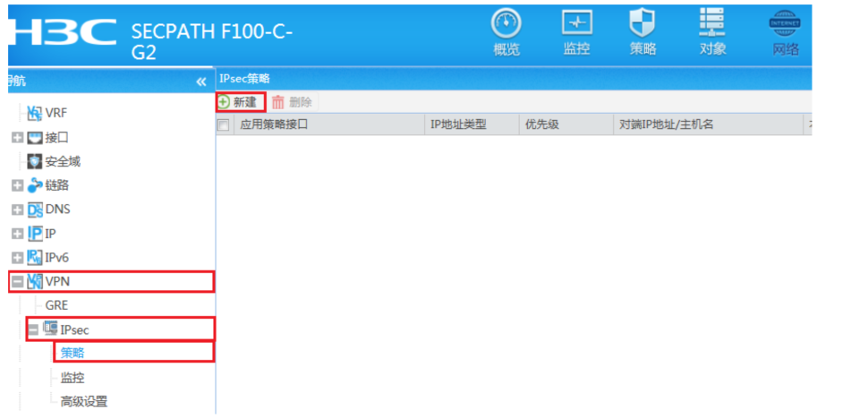Collapse the VPN tree node
This screenshot has height=419, width=868.
pyautogui.click(x=18, y=282)
